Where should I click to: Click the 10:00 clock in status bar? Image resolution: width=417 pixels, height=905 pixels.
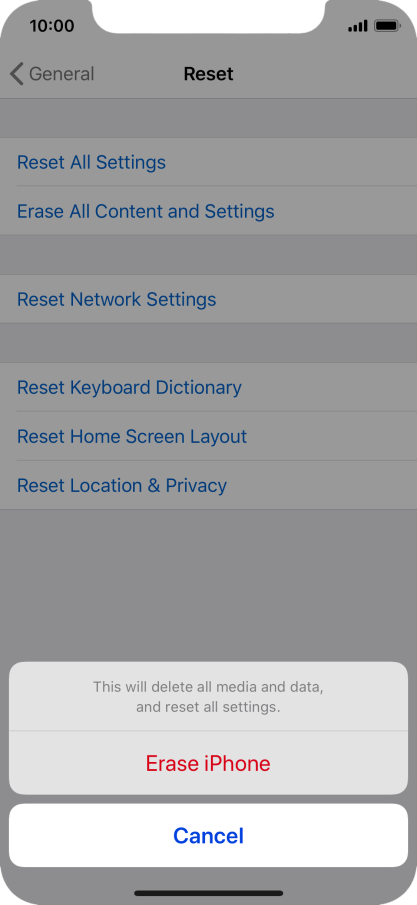coord(51,26)
